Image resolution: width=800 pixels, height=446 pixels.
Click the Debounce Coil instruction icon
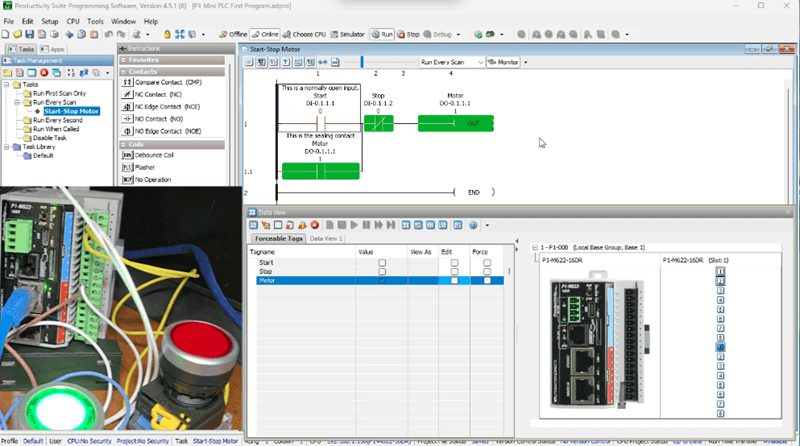click(128, 155)
